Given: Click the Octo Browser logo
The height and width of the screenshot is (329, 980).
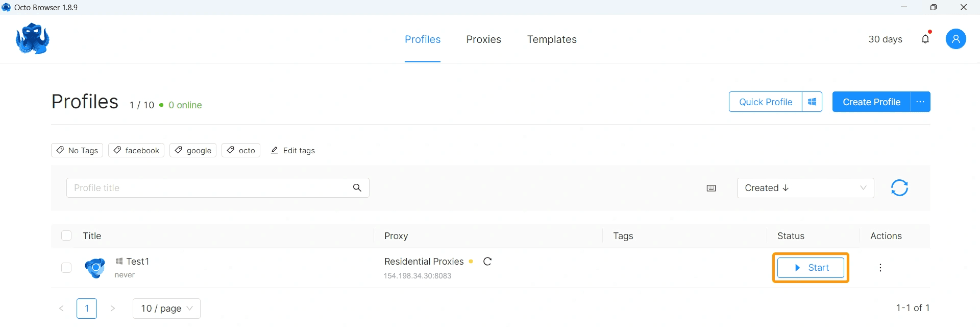Looking at the screenshot, I should point(33,39).
